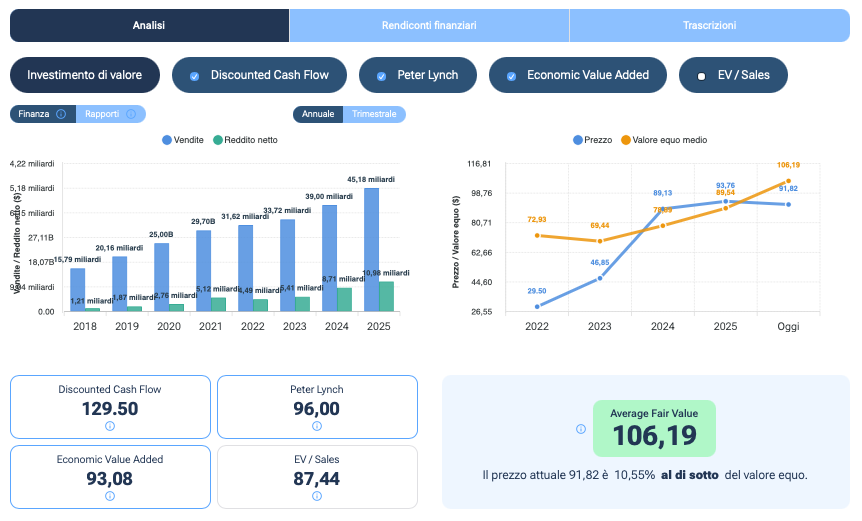Viewport: 862px width, 521px height.
Task: Click the Investimento di valore button
Action: pos(84,75)
